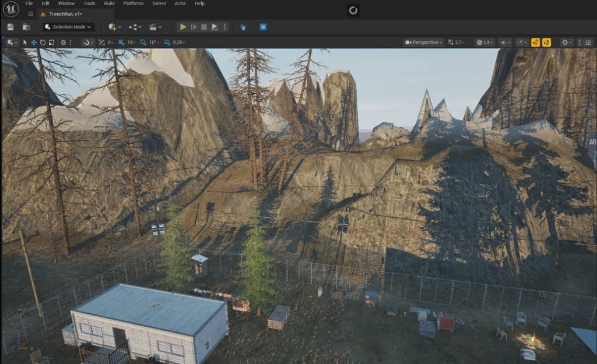The image size is (597, 364).
Task: Open the cinematics clapperboard dropdown
Action: coord(155,27)
